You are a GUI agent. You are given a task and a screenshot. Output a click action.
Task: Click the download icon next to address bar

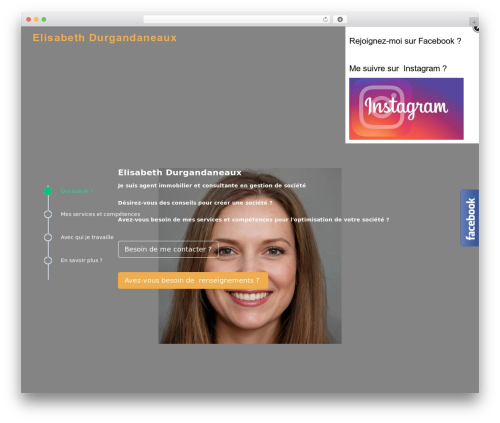[x=340, y=19]
